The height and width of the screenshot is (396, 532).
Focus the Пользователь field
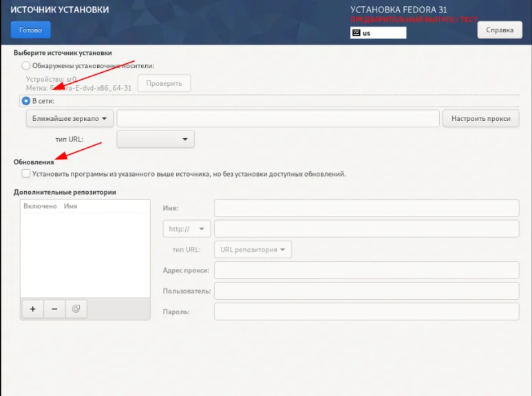(x=366, y=291)
